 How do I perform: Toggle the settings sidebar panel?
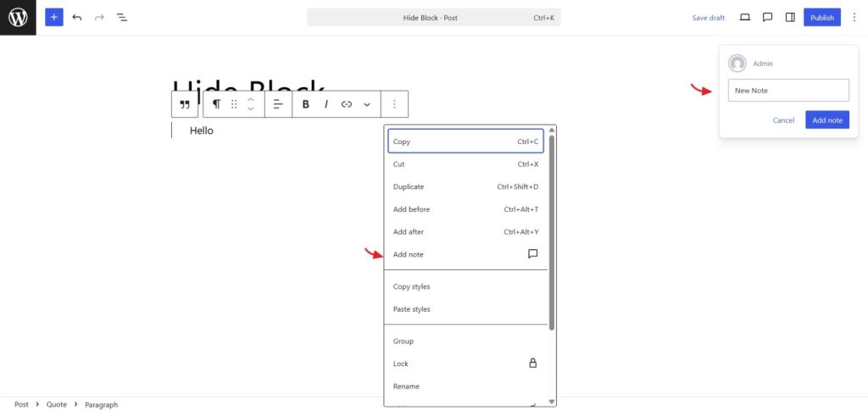coord(790,18)
